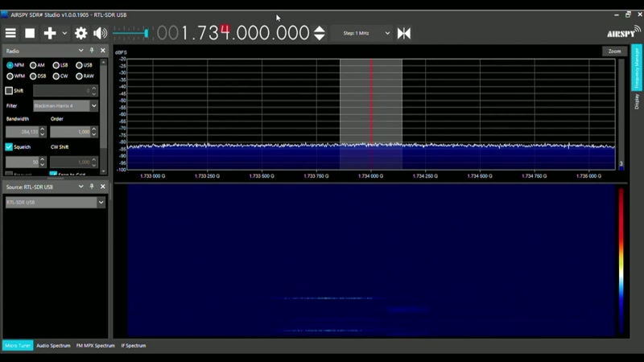Click the CW Shift value field
The height and width of the screenshot is (362, 644).
point(70,162)
